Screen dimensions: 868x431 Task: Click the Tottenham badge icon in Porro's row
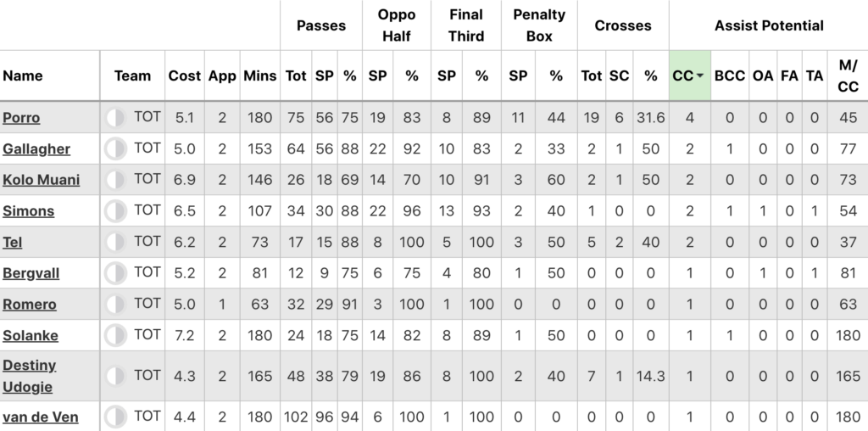(115, 118)
